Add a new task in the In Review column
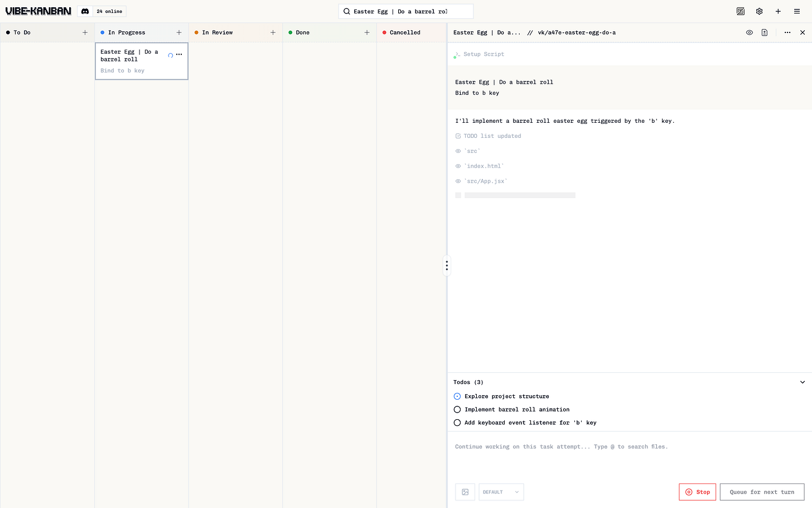 273,32
